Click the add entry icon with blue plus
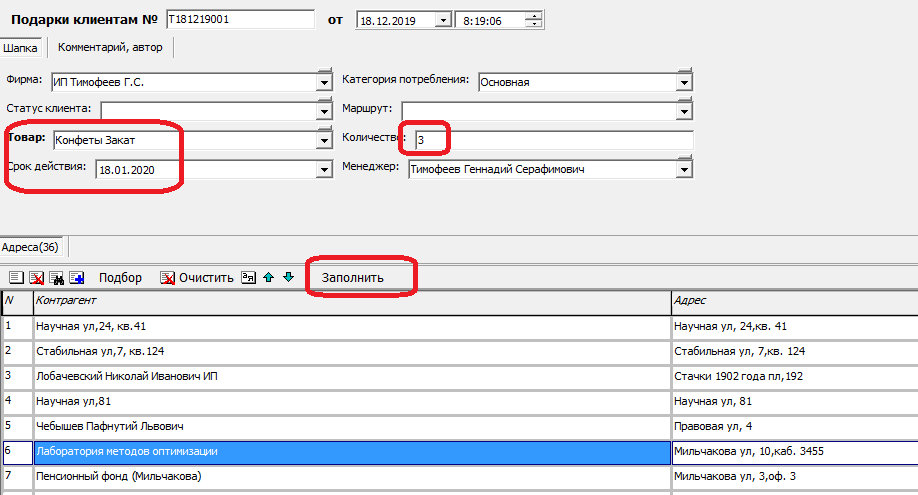This screenshot has height=495, width=918. [77, 278]
